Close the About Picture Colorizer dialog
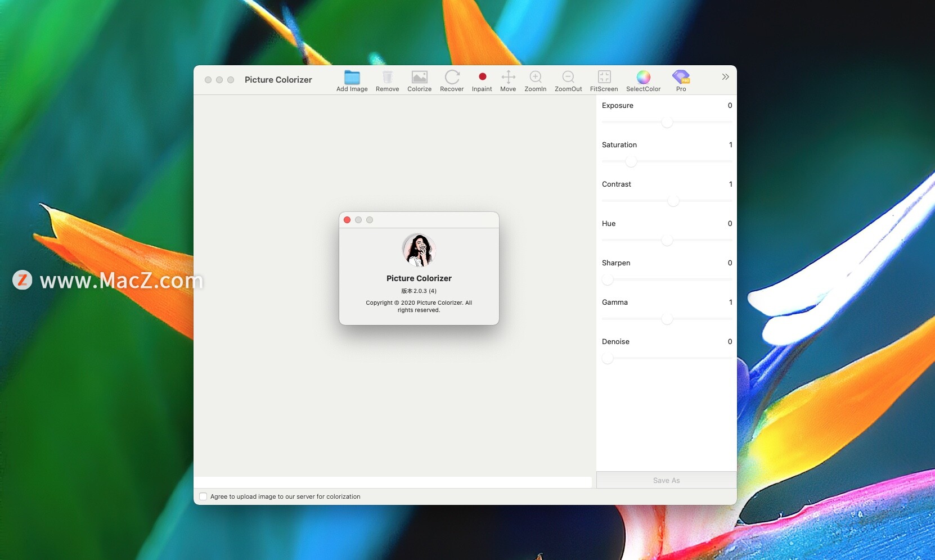935x560 pixels. tap(347, 220)
